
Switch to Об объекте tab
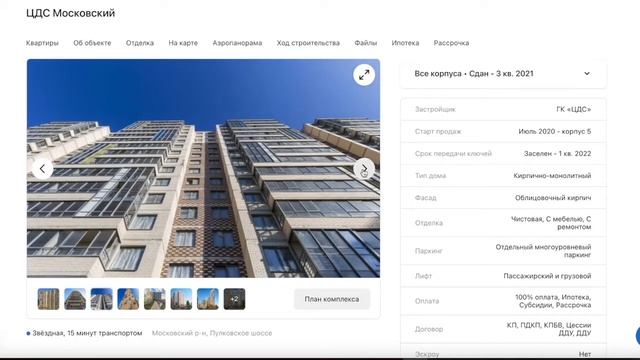point(92,43)
